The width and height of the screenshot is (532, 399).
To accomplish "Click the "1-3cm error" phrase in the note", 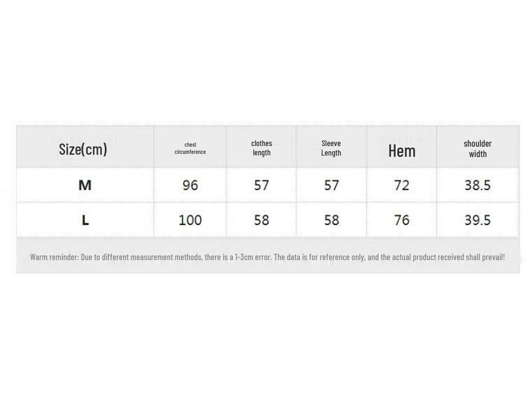I will tap(253, 257).
